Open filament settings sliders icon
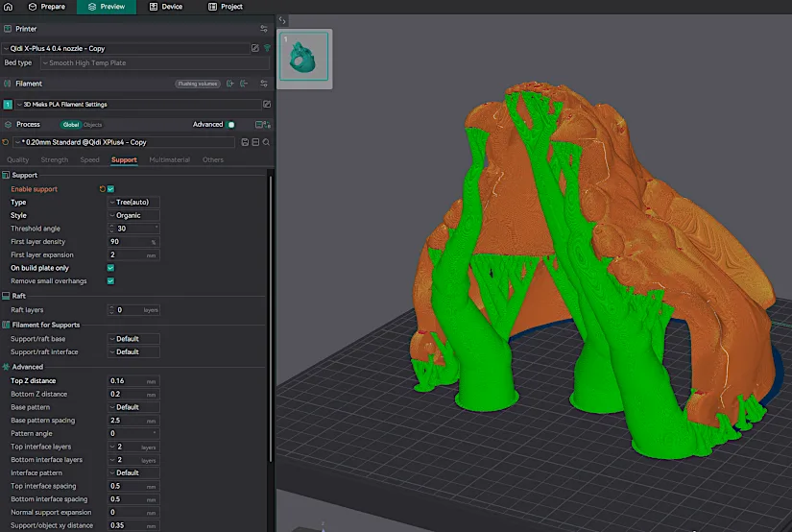 click(264, 84)
